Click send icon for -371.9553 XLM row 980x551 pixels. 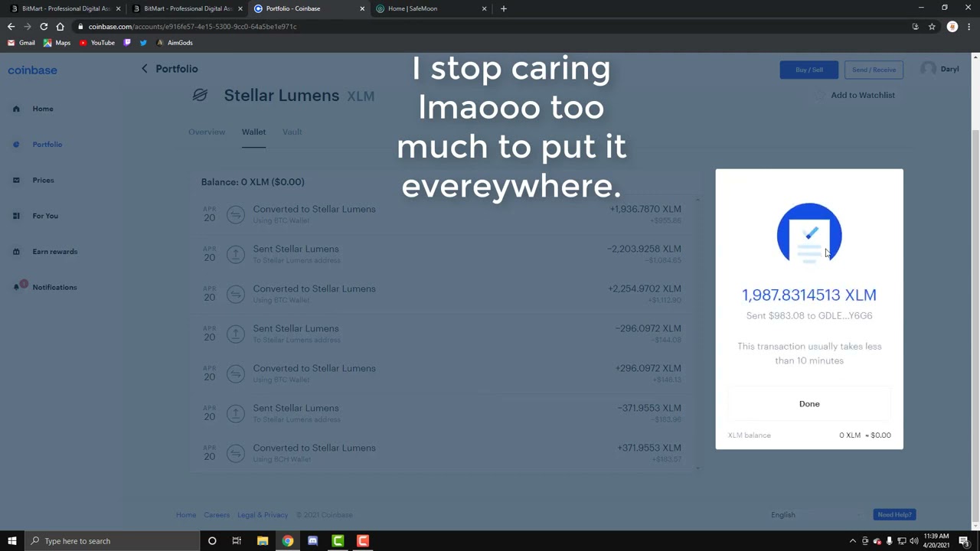click(x=236, y=413)
